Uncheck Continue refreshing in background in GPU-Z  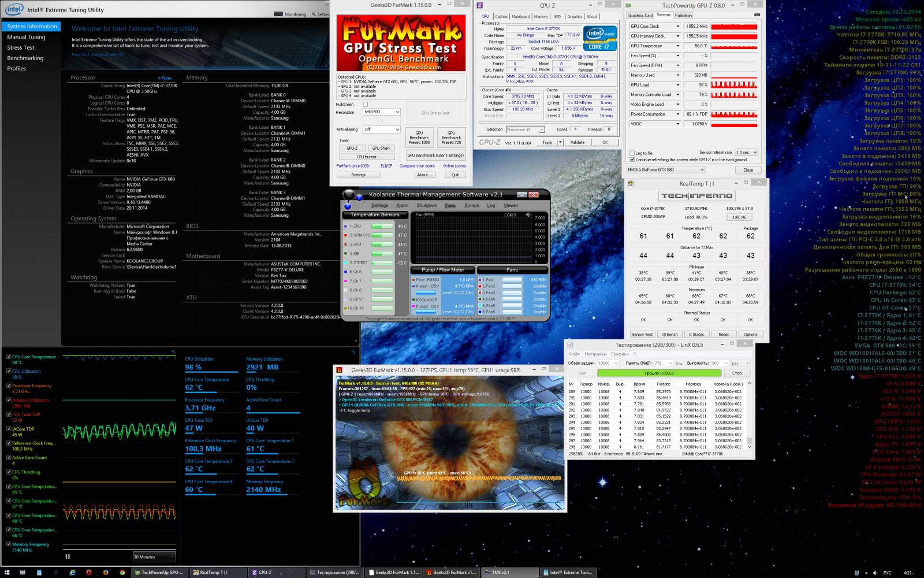click(x=632, y=160)
